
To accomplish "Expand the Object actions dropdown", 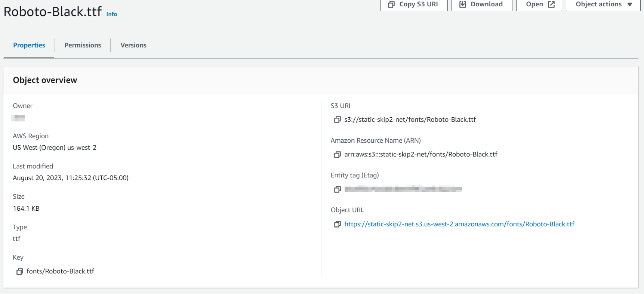I will coord(603,4).
